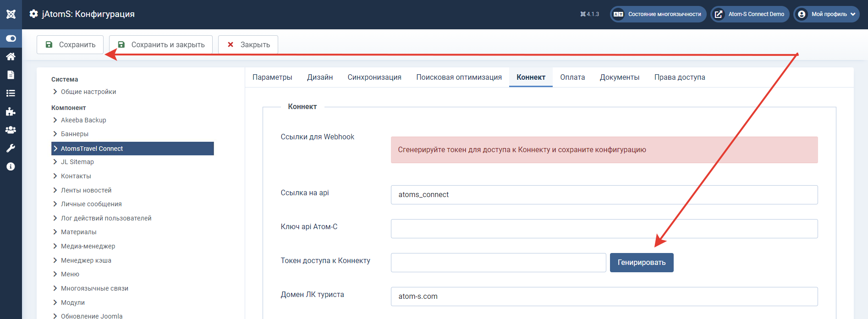Click the Ссылки для Webhook label
Image resolution: width=868 pixels, height=319 pixels.
coord(317,137)
